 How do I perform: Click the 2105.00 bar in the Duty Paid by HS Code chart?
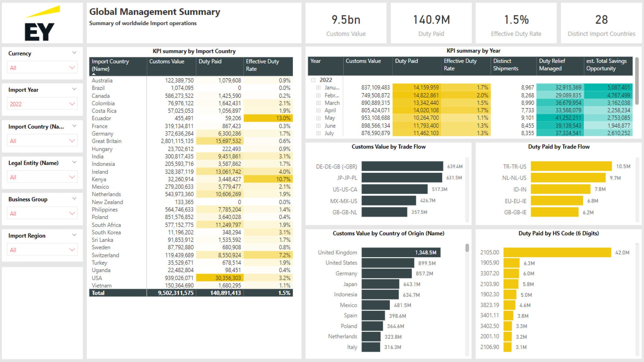557,252
